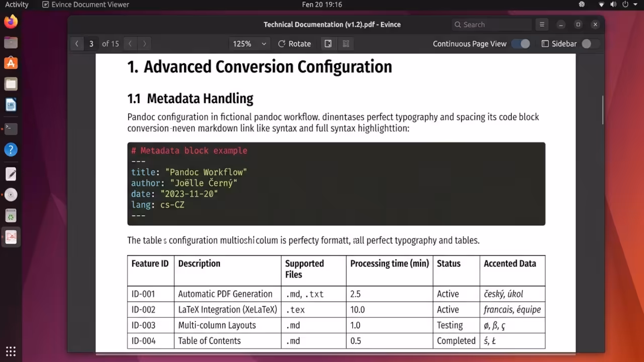Go to previous page with left arrow
This screenshot has height=362, width=644.
coord(76,44)
